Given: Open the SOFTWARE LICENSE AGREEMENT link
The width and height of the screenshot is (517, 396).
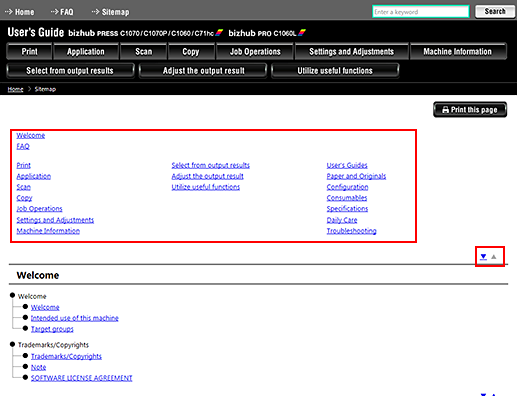Looking at the screenshot, I should (82, 378).
